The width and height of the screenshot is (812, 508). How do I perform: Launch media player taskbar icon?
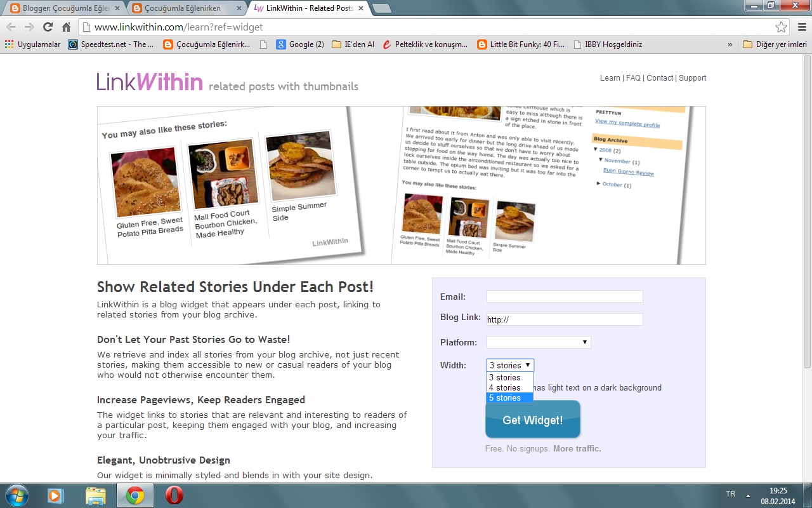[x=56, y=495]
